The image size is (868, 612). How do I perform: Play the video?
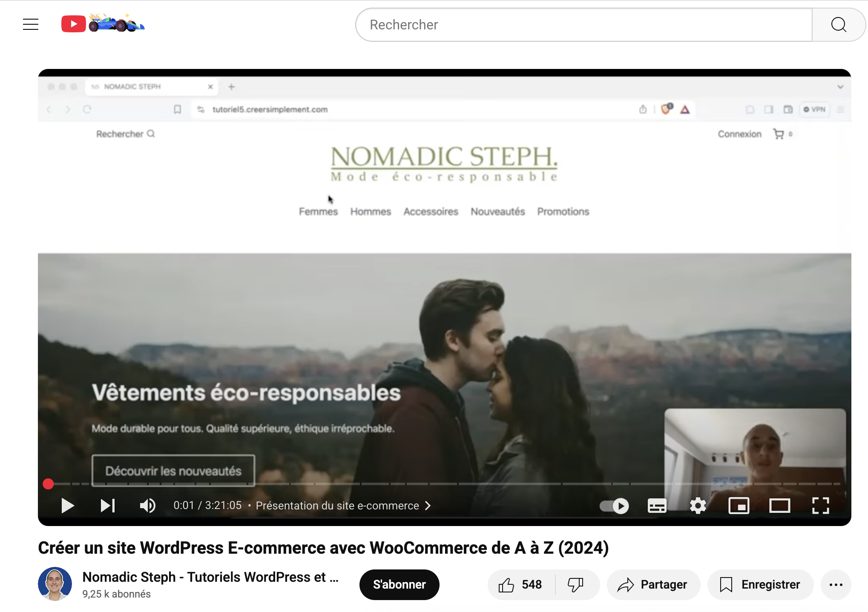tap(67, 506)
